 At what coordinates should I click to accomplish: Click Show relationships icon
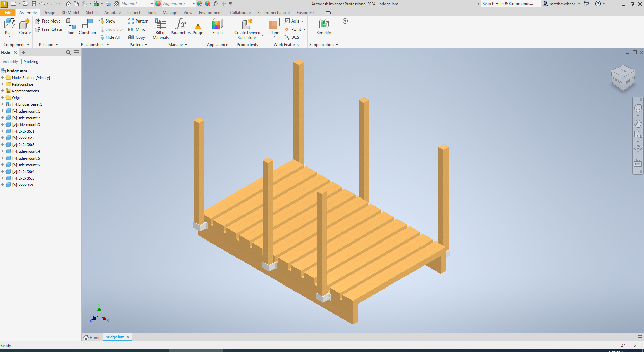(107, 21)
